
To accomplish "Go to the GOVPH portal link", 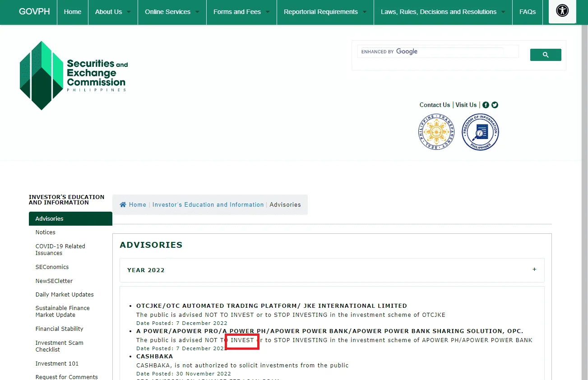I will (34, 12).
